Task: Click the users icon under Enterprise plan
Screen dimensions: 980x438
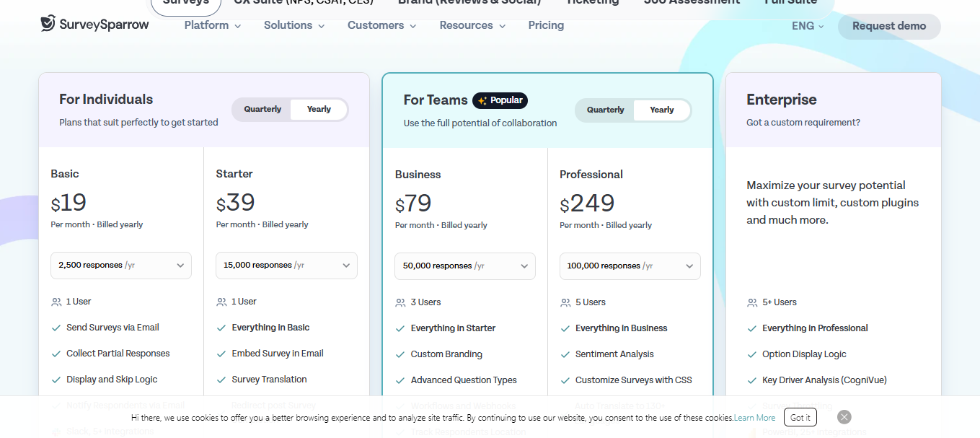Action: [x=752, y=302]
